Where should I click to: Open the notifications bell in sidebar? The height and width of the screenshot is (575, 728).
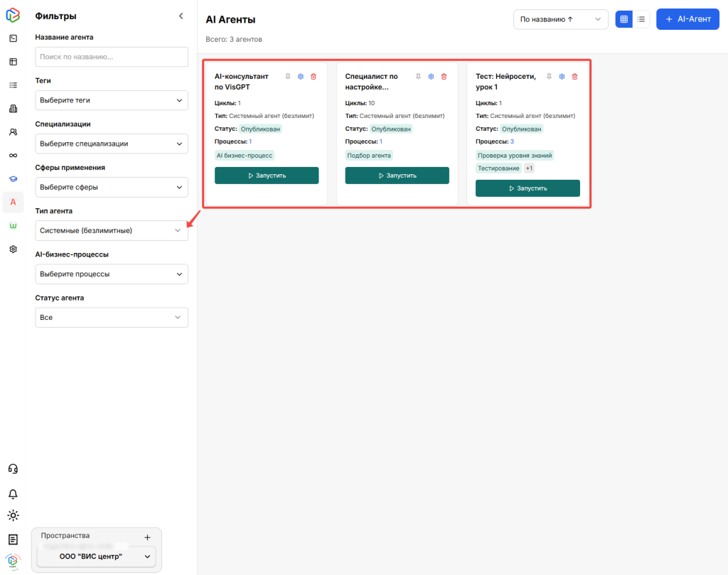[13, 494]
